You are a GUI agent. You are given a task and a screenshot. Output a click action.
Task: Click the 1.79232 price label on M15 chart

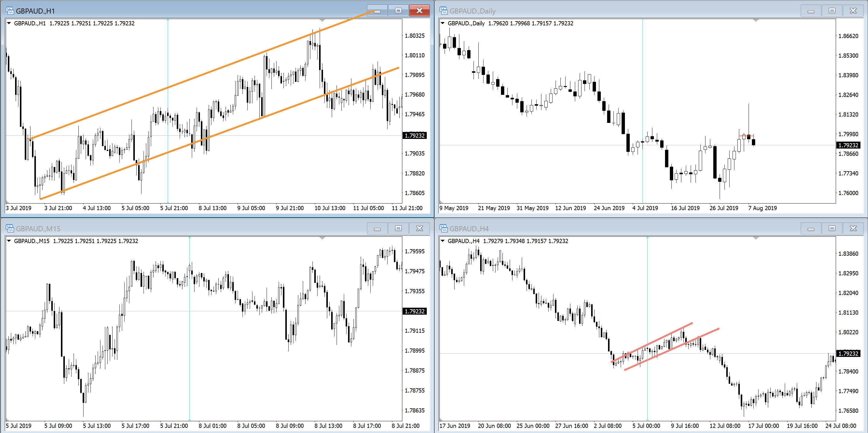(x=414, y=311)
